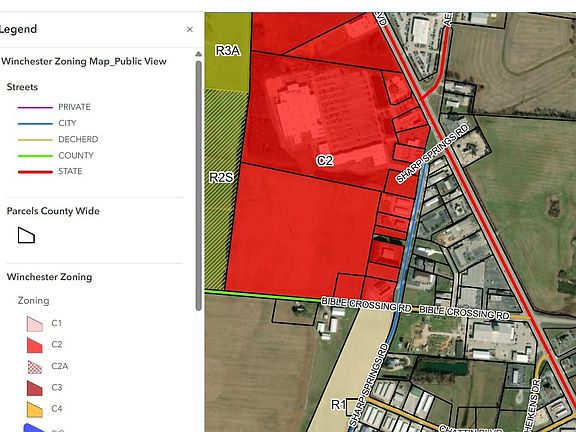The height and width of the screenshot is (432, 576).
Task: Click the C3 dark red zoning symbol
Action: coord(35,388)
